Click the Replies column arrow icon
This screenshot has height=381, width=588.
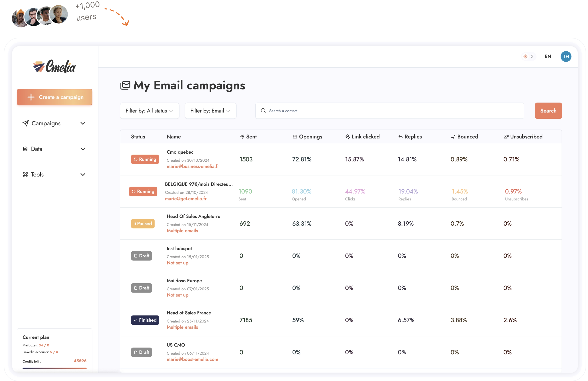[400, 137]
